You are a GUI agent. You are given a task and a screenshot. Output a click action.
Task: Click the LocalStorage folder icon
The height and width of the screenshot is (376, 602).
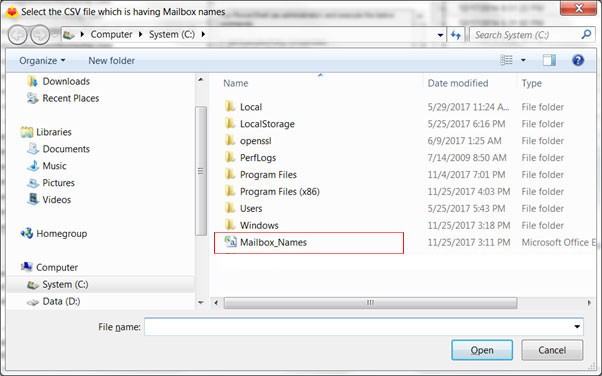[x=230, y=123]
